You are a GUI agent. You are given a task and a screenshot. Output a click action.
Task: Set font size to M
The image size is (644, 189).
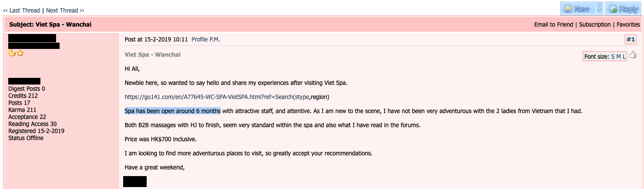619,57
